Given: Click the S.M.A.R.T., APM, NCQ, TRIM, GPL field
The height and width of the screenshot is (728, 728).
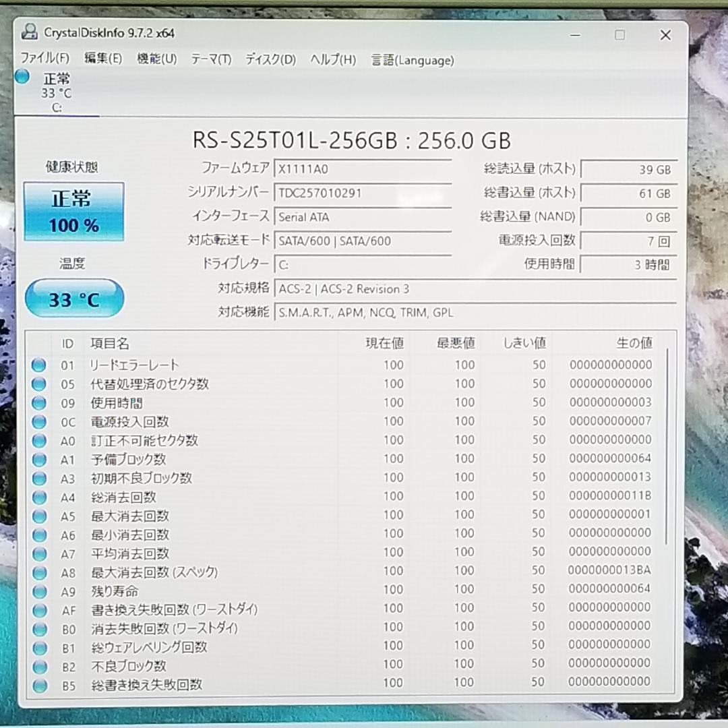Looking at the screenshot, I should 475,313.
